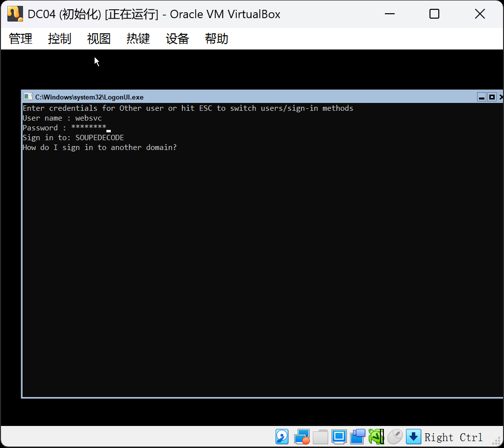
Task: Open the 视图 menu
Action: click(x=98, y=39)
